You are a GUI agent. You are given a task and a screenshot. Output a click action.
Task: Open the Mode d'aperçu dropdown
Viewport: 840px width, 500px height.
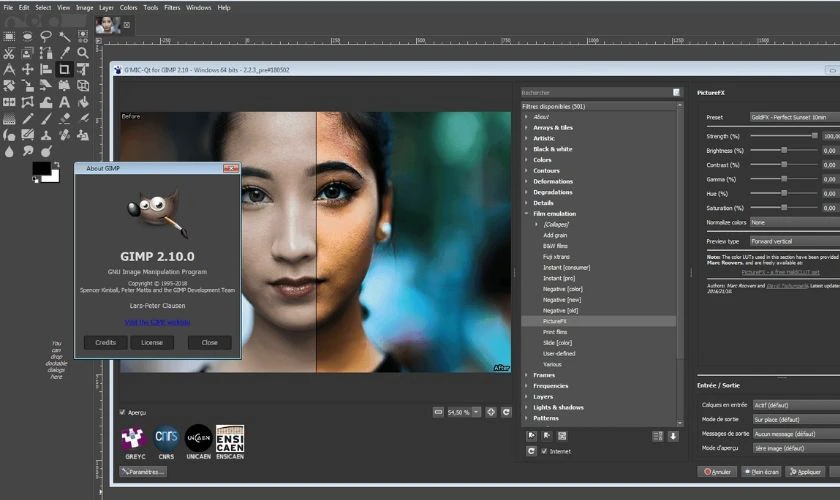(x=796, y=448)
